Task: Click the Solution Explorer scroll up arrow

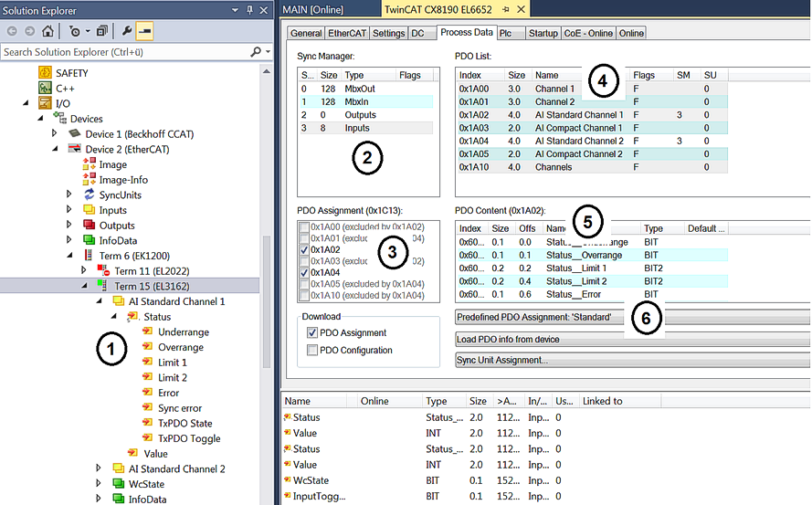Action: (266, 71)
